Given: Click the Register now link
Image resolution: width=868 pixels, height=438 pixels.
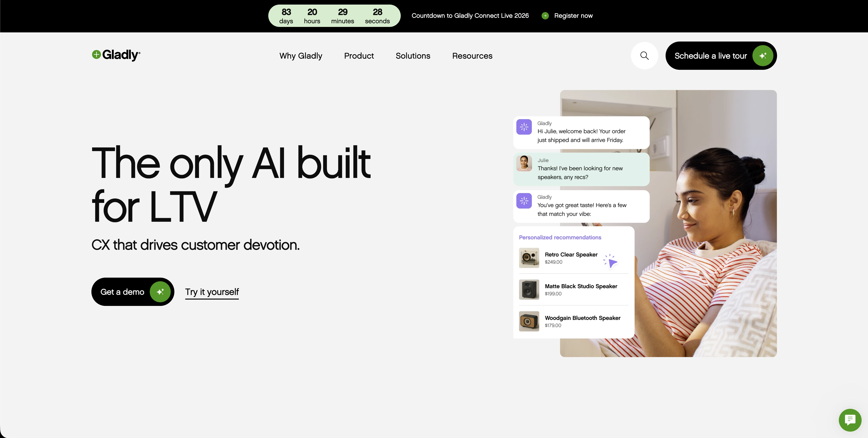Looking at the screenshot, I should point(573,16).
